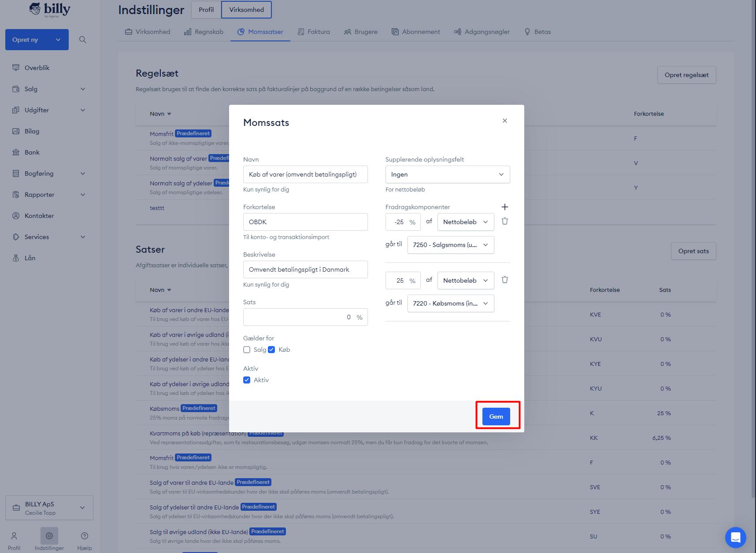
Task: Open Profil at sidebar bottom
Action: (x=14, y=541)
